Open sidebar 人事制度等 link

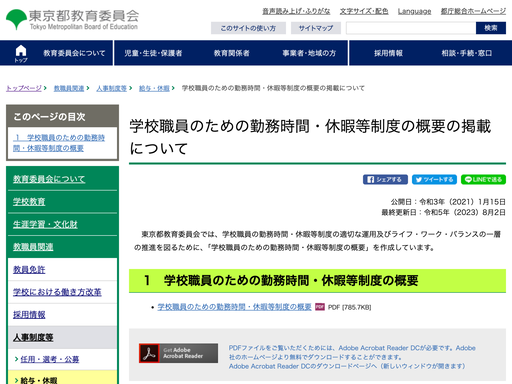(x=33, y=338)
